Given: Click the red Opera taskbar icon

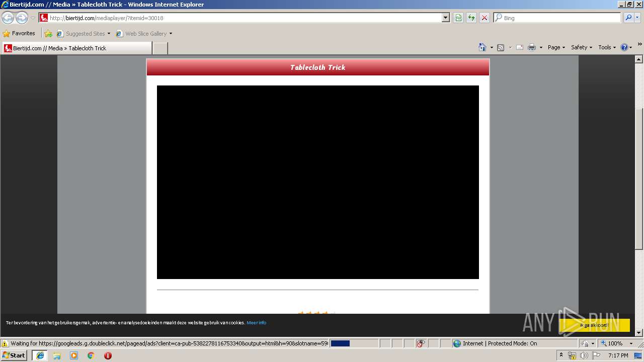Looking at the screenshot, I should 108,355.
